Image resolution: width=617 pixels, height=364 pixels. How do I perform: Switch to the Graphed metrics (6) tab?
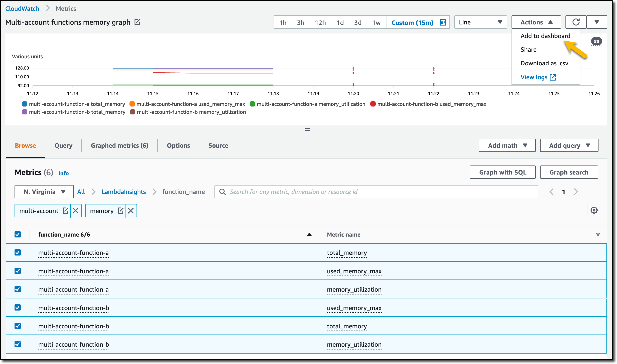pyautogui.click(x=120, y=145)
